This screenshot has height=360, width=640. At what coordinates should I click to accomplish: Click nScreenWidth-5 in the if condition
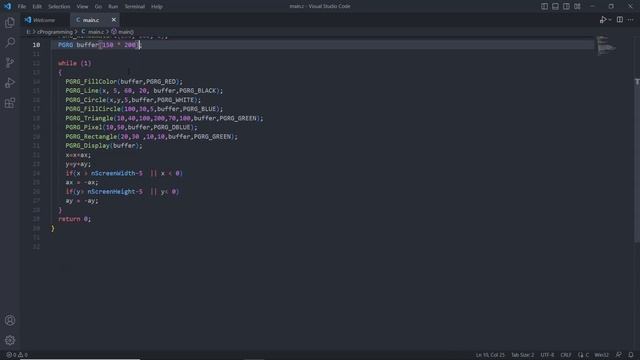[x=117, y=173]
